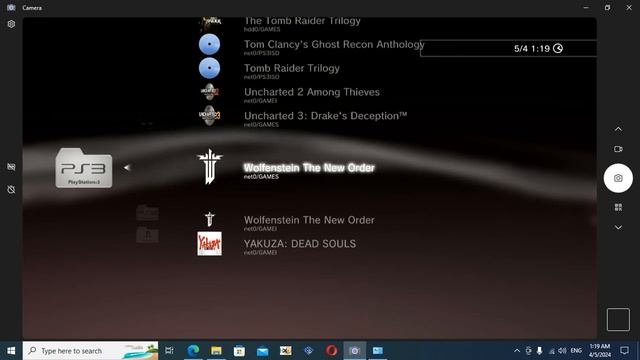Launch Microsoft Edge from taskbar
Screen dimensions: 640x360
point(193,351)
